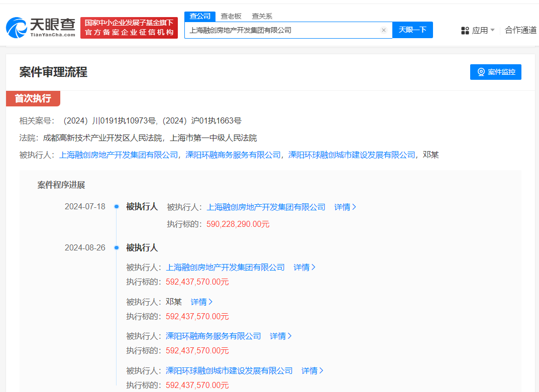The image size is (539, 392).
Task: Click the red 首次执行 tag
Action: pos(33,98)
